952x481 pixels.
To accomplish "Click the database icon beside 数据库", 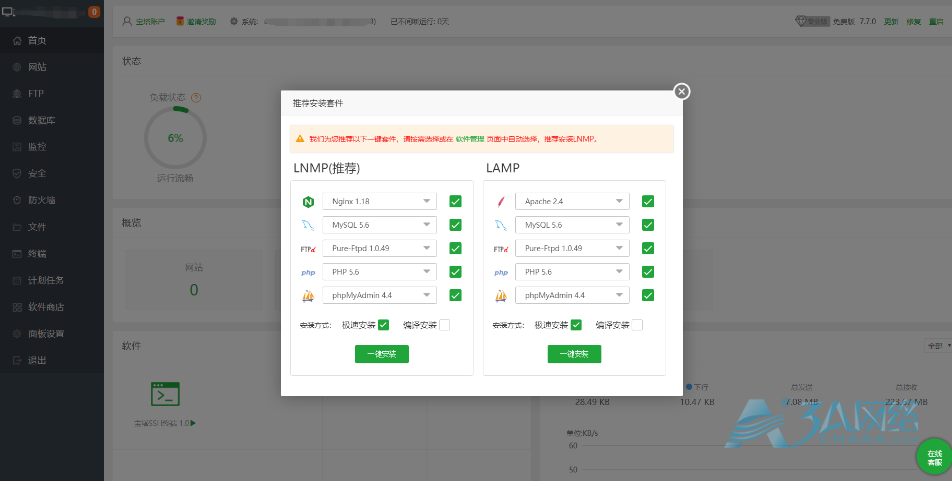I will pyautogui.click(x=17, y=120).
